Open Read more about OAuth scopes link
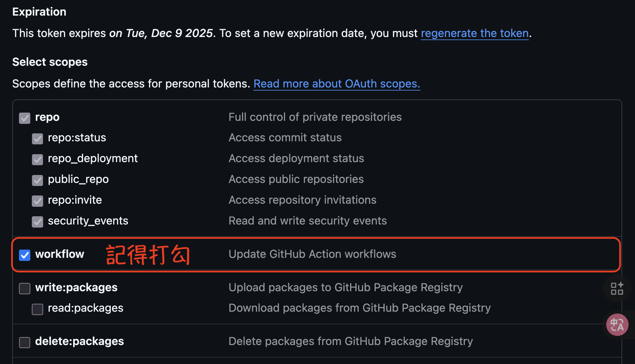Image resolution: width=635 pixels, height=364 pixels. coord(337,84)
